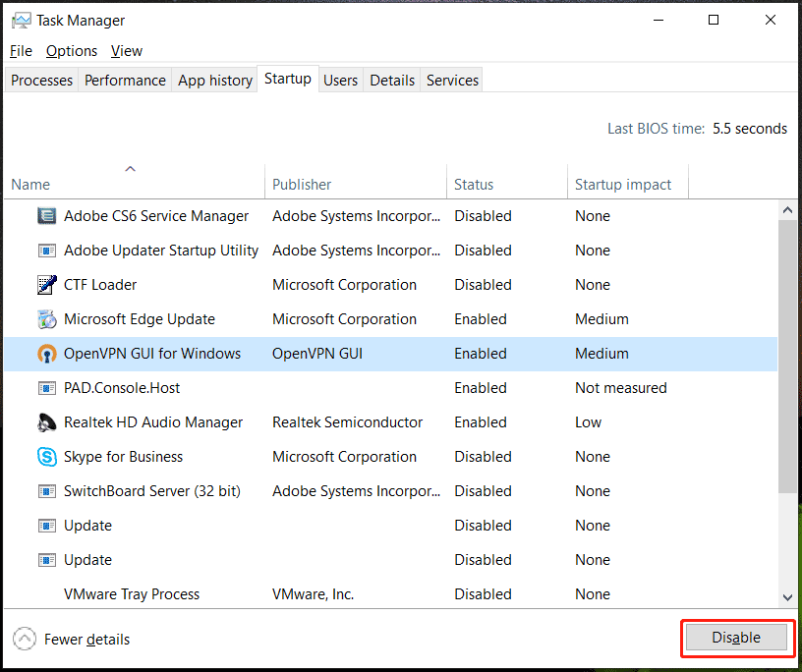Open the Options menu
Image resolution: width=802 pixels, height=672 pixels.
pos(72,50)
